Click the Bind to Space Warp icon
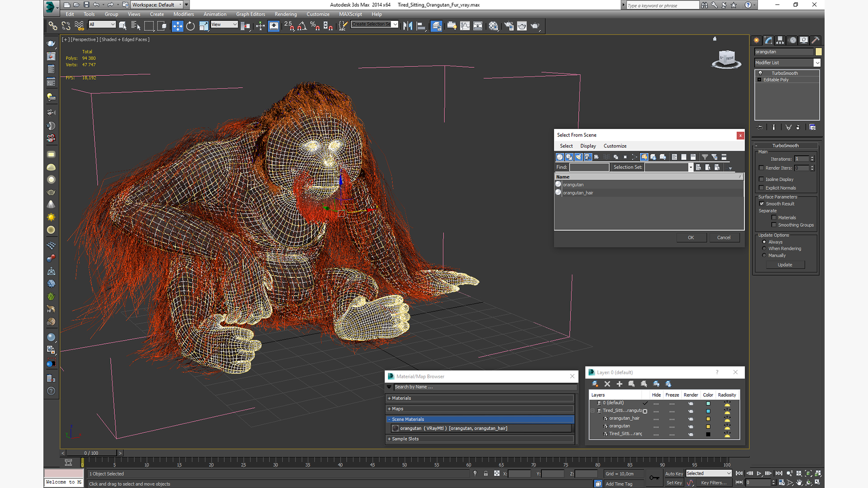This screenshot has width=868, height=488. click(x=79, y=26)
